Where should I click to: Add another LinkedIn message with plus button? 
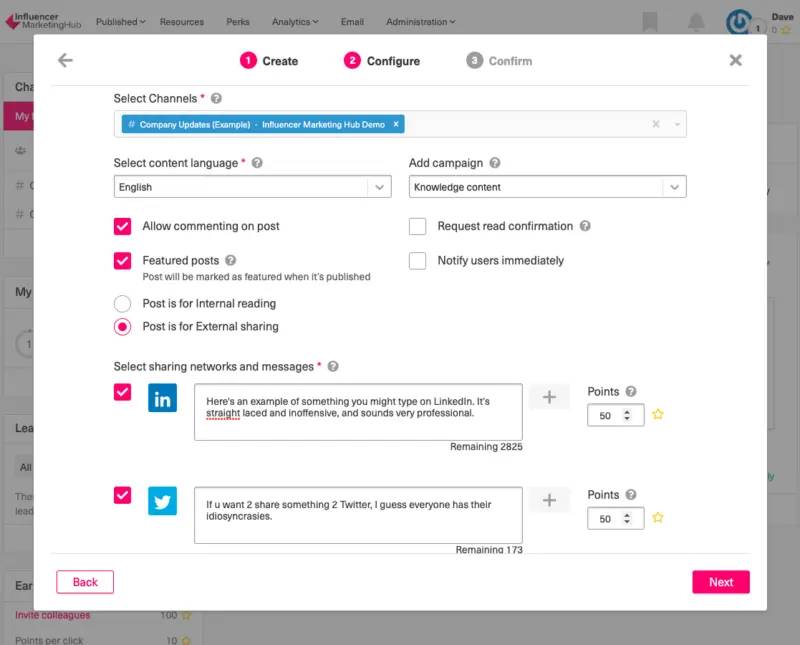coord(549,397)
